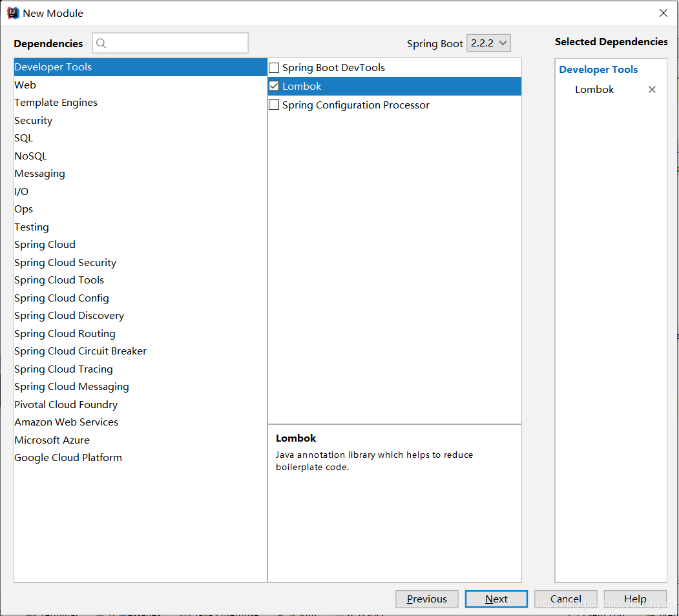679x616 pixels.
Task: Select the Spring Cloud category
Action: (x=140, y=245)
